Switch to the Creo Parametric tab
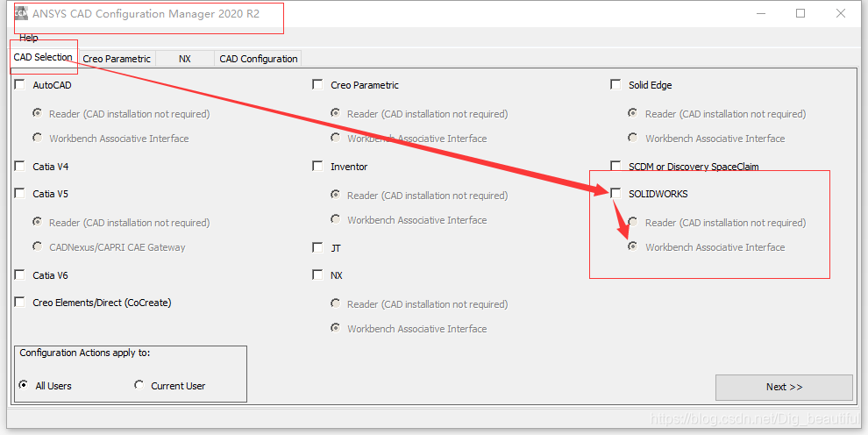Screen dimensions: 868x435 (x=117, y=58)
